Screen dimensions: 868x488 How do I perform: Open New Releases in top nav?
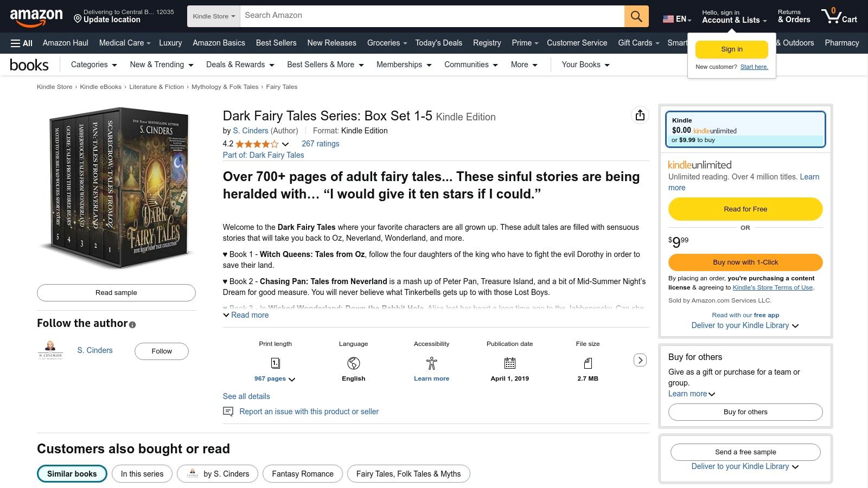(332, 43)
